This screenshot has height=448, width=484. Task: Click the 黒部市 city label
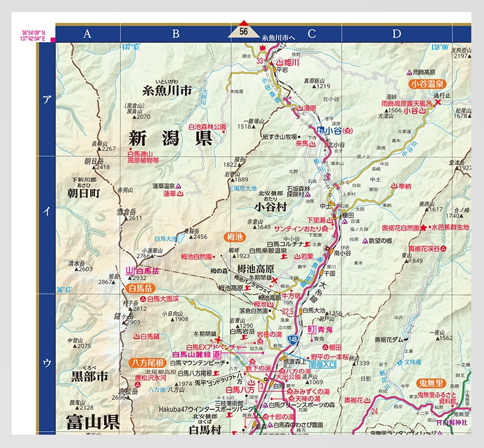click(x=90, y=377)
